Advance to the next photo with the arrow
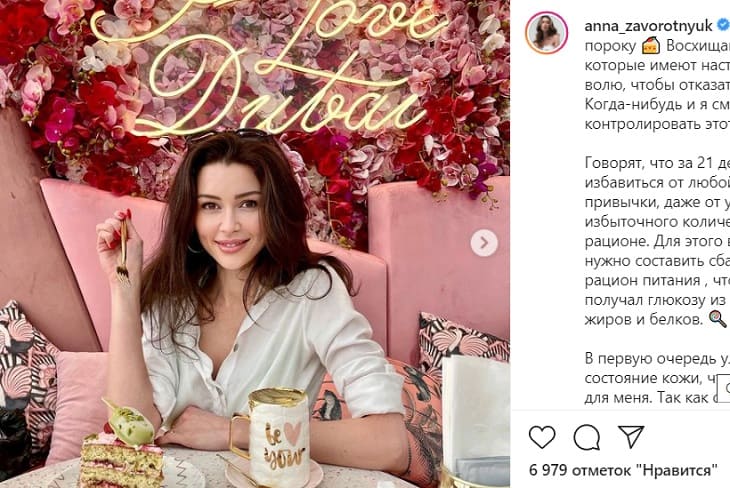This screenshot has width=730, height=488. [484, 243]
